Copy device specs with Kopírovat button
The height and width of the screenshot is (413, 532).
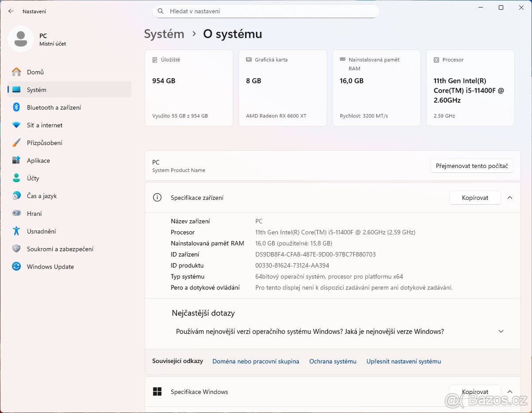[x=475, y=198]
